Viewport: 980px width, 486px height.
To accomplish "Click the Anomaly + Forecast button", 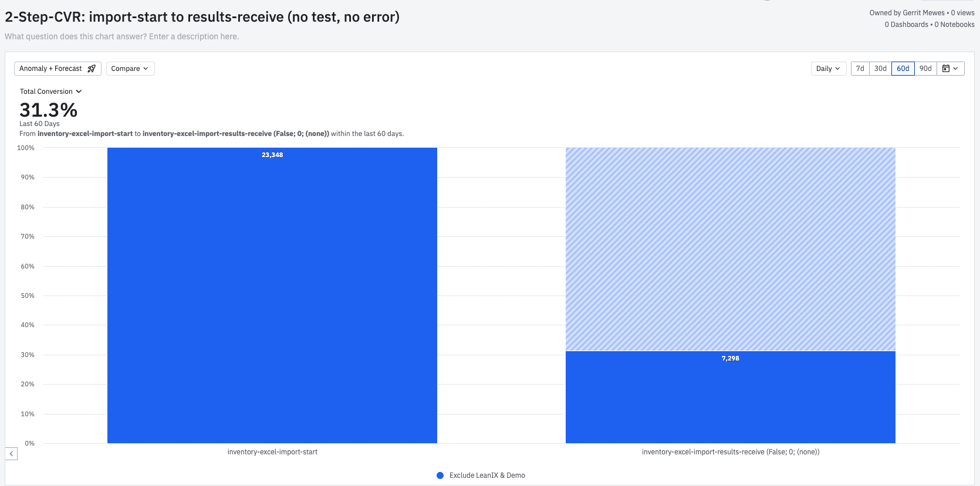I will tap(58, 69).
